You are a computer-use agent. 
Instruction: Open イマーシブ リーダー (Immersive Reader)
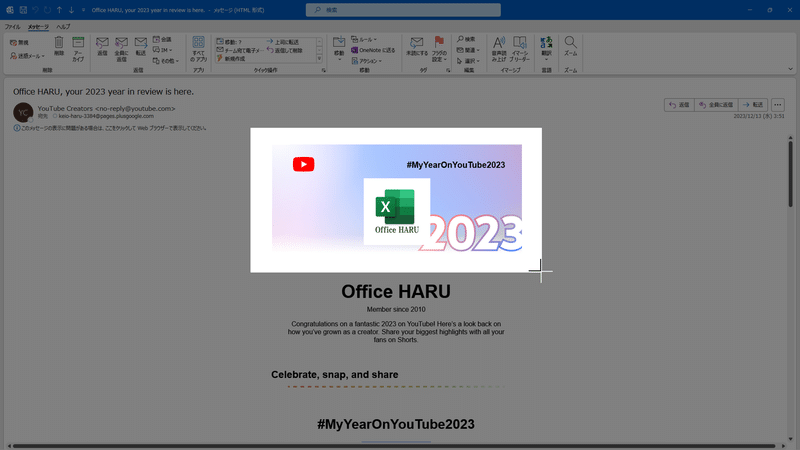(x=520, y=49)
